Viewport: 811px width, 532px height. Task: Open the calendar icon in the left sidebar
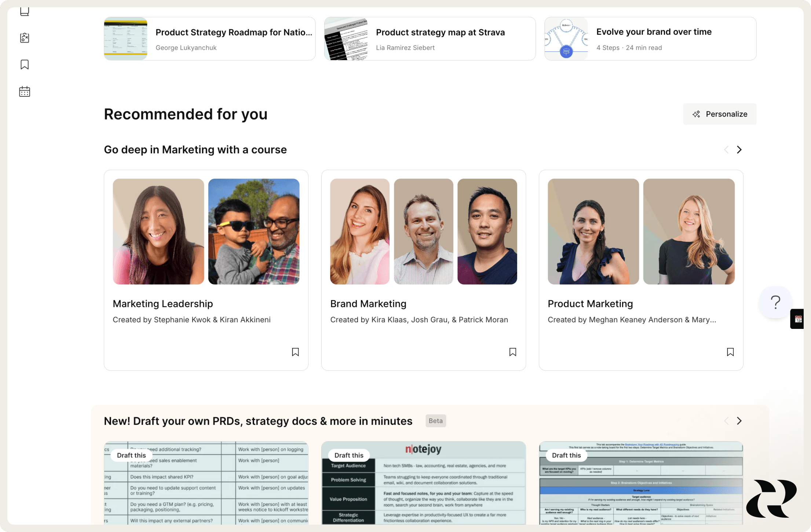pos(24,91)
